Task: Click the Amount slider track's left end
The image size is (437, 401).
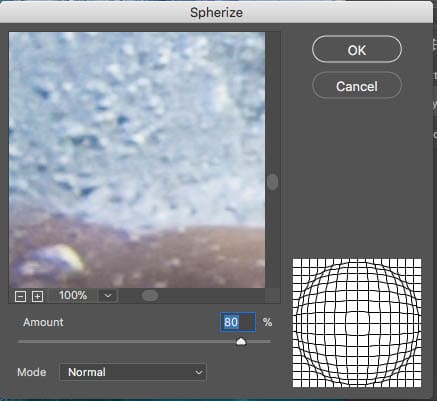Action: coord(20,342)
